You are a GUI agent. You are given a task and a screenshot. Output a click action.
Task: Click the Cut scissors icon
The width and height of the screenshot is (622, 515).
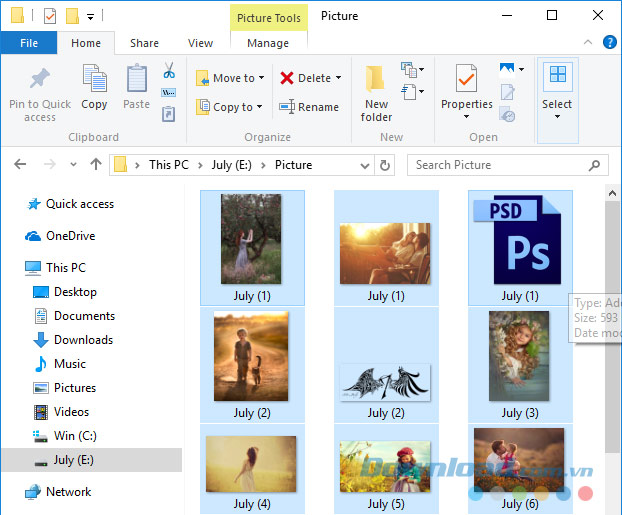pyautogui.click(x=169, y=70)
